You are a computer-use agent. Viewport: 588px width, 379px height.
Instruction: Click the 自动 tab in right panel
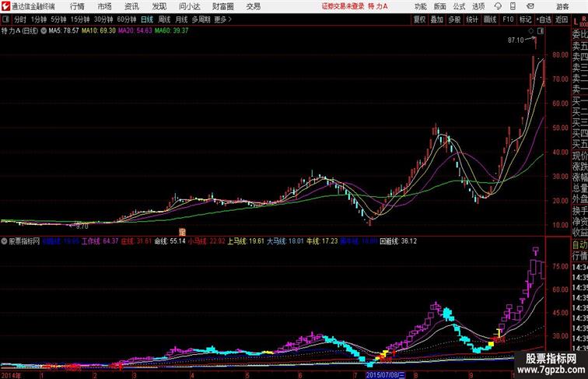coord(579,245)
